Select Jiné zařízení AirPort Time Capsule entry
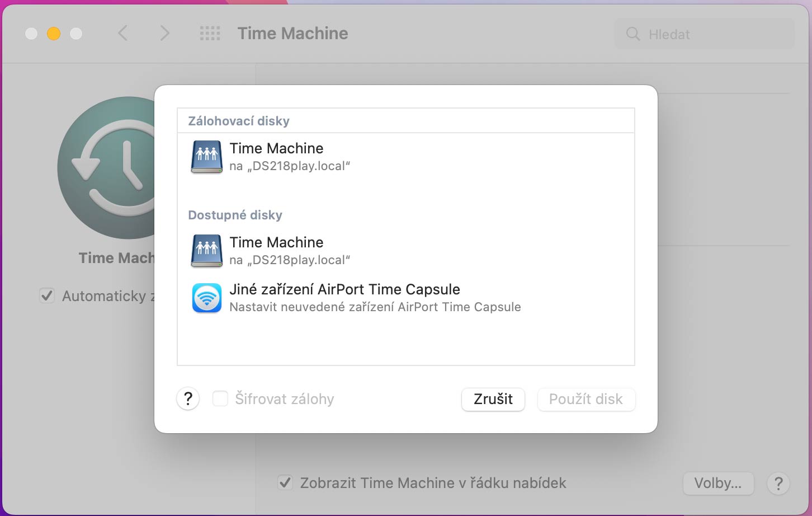The height and width of the screenshot is (516, 812). 406,298
